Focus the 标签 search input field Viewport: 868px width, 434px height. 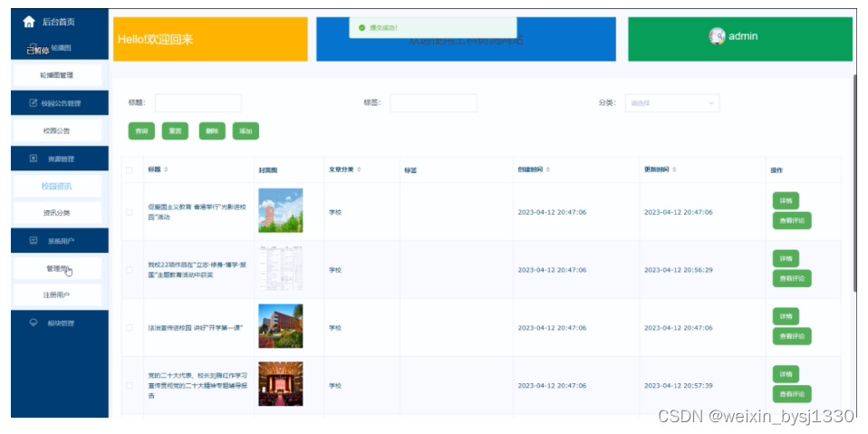pyautogui.click(x=433, y=103)
